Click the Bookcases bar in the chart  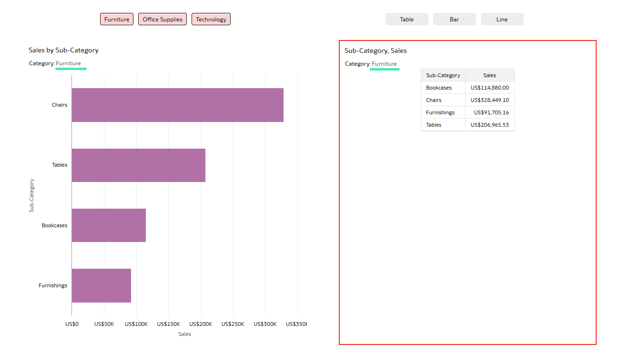(109, 225)
